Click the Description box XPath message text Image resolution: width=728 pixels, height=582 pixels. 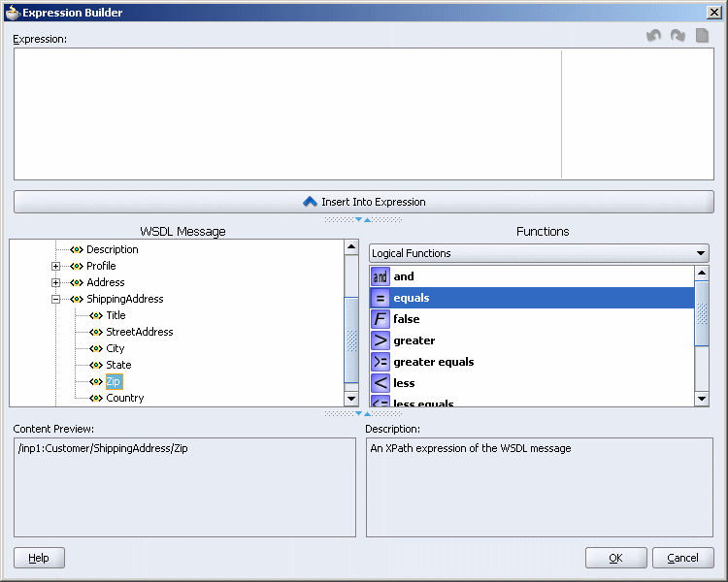point(471,449)
